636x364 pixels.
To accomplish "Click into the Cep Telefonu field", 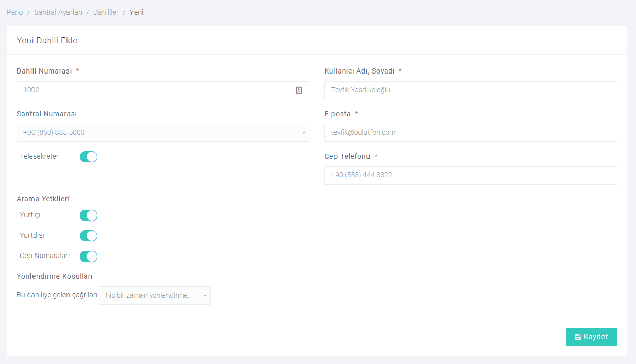I will click(x=470, y=175).
